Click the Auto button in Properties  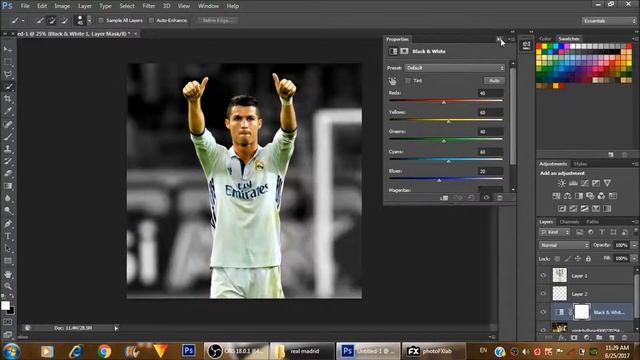click(494, 81)
